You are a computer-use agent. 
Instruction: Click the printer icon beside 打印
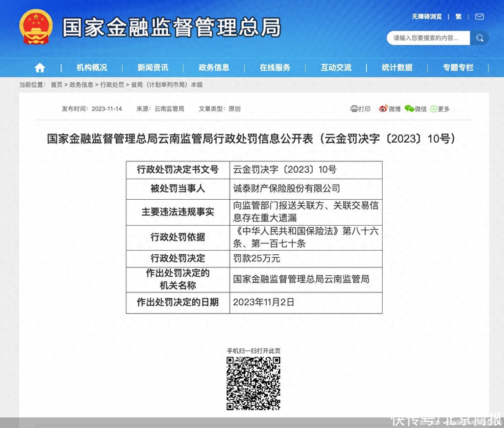click(x=354, y=109)
